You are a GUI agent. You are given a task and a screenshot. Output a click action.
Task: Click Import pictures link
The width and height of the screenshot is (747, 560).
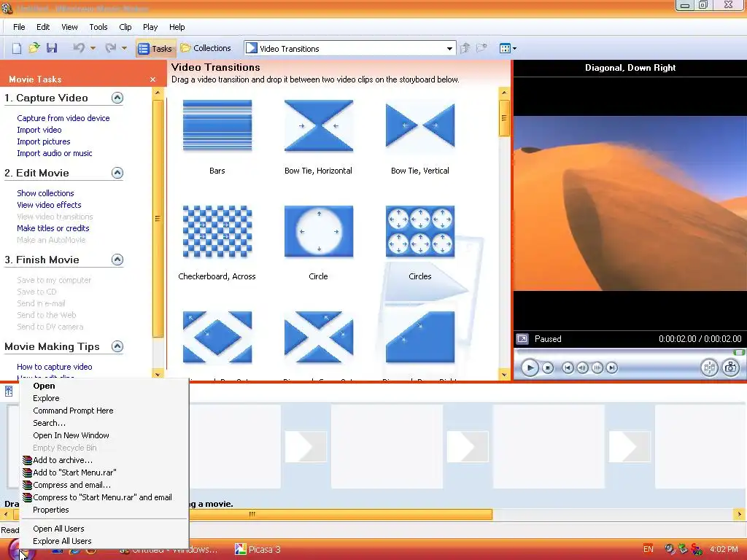click(x=43, y=141)
